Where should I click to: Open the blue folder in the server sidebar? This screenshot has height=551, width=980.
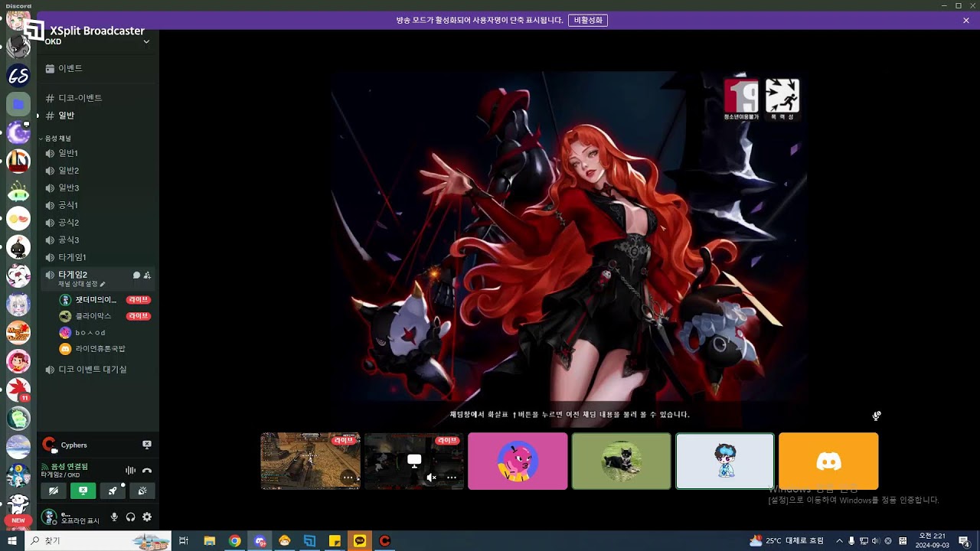tap(18, 103)
